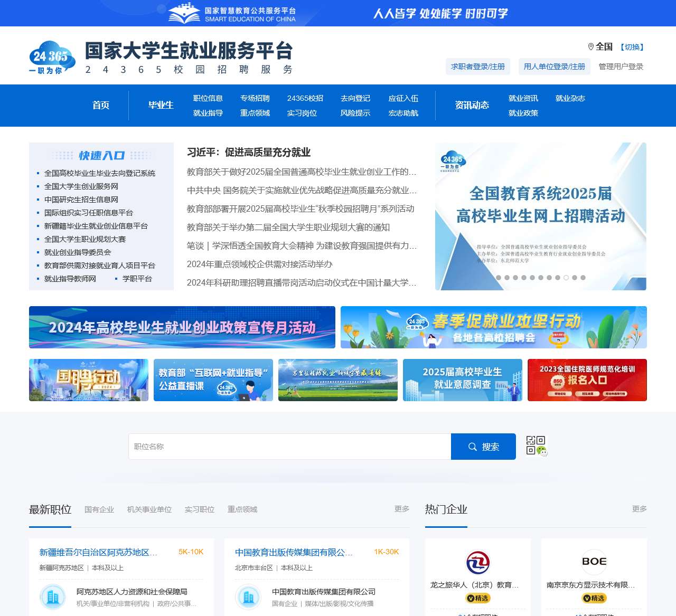The image size is (676, 616).
Task: Open the BOE company logo
Action: 594,562
